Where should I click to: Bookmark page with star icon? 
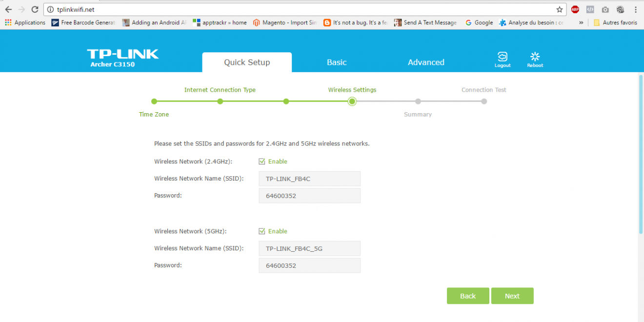(560, 9)
